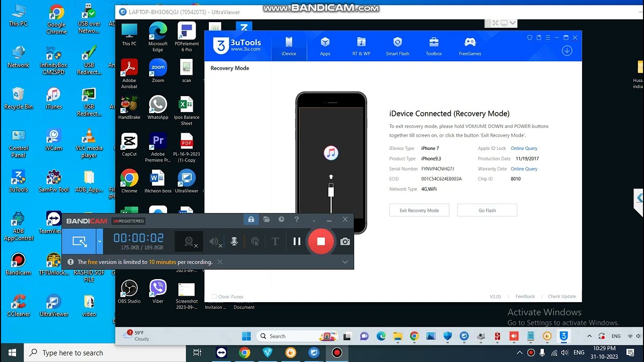
Task: Select the FreeGames tab
Action: pos(470,46)
